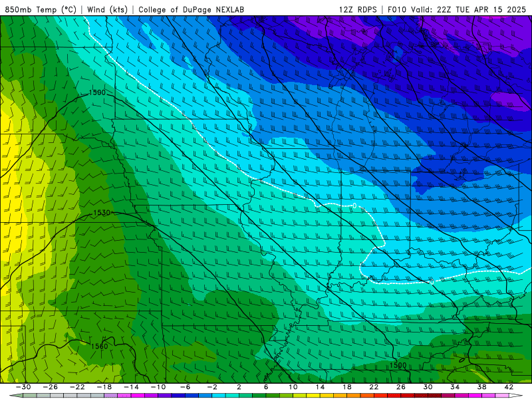
Task: Click the 1530 height contour label
Action: [102, 213]
